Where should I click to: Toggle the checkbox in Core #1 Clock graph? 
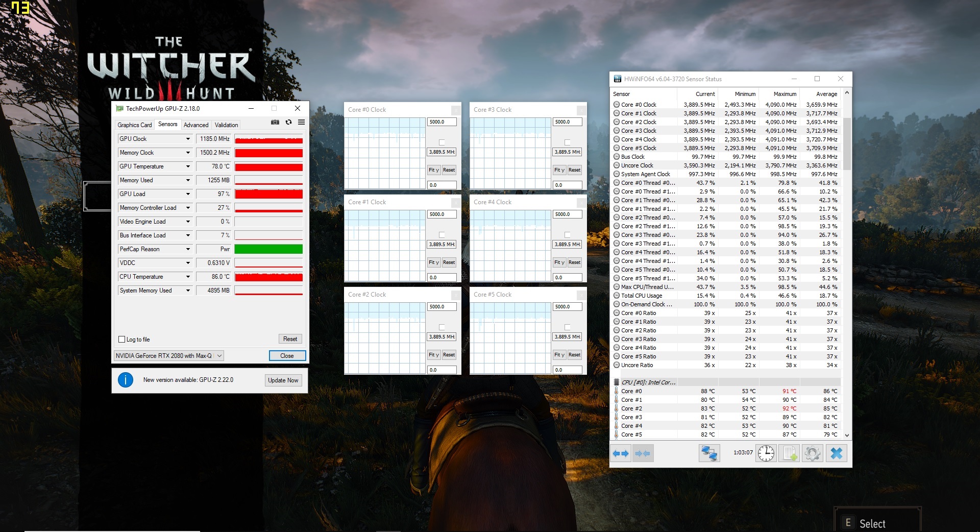442,235
